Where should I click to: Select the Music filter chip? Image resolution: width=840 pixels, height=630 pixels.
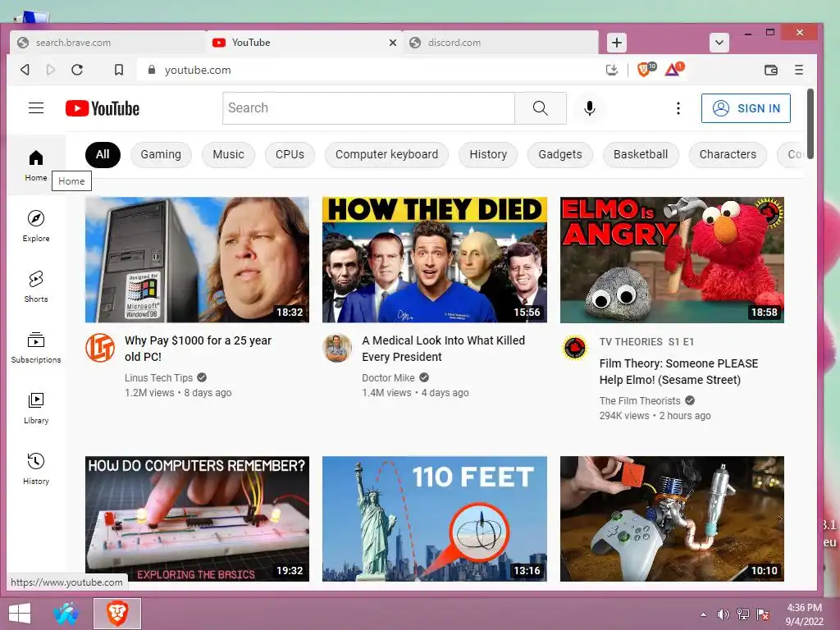(x=228, y=155)
